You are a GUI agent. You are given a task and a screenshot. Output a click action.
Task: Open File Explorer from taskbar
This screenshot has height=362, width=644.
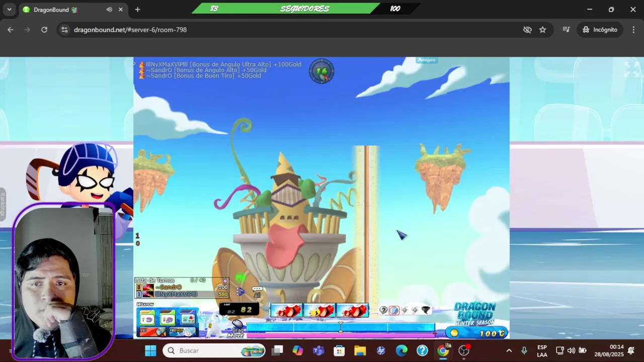point(360,350)
